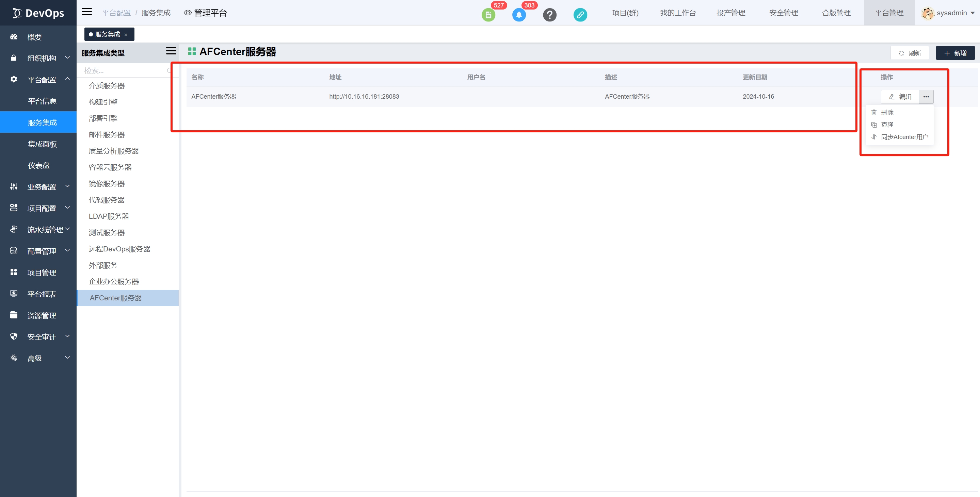The width and height of the screenshot is (980, 497).
Task: Click the eye icon beside 管理平台
Action: tap(188, 13)
